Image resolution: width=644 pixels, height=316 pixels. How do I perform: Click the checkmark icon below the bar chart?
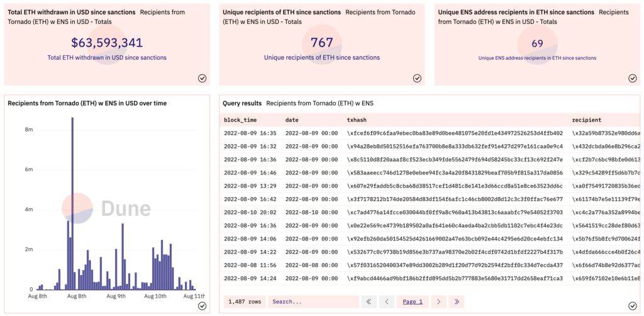[x=202, y=306]
